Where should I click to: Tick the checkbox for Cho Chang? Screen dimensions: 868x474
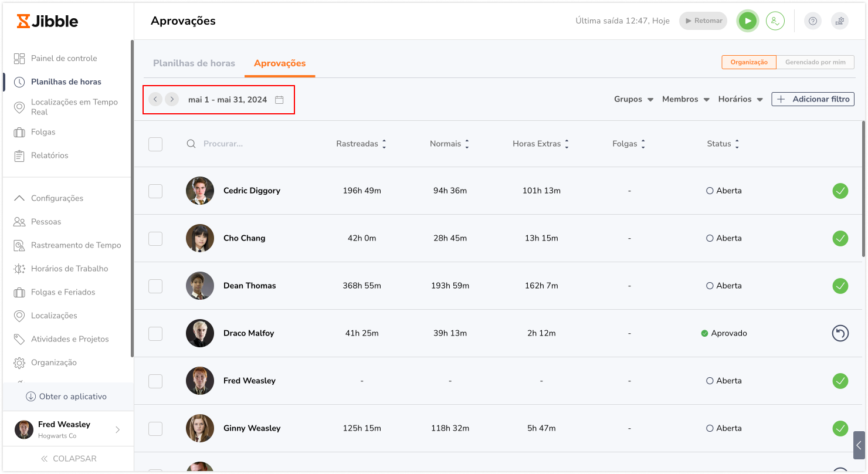(x=155, y=238)
